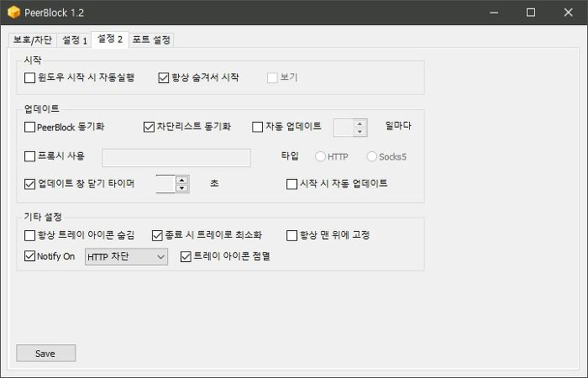Image resolution: width=588 pixels, height=378 pixels.
Task: Switch to the 보호/차단 tab
Action: click(x=33, y=39)
